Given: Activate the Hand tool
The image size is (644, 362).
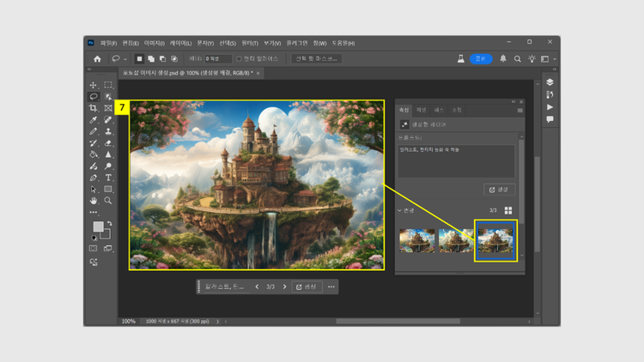Looking at the screenshot, I should (94, 200).
